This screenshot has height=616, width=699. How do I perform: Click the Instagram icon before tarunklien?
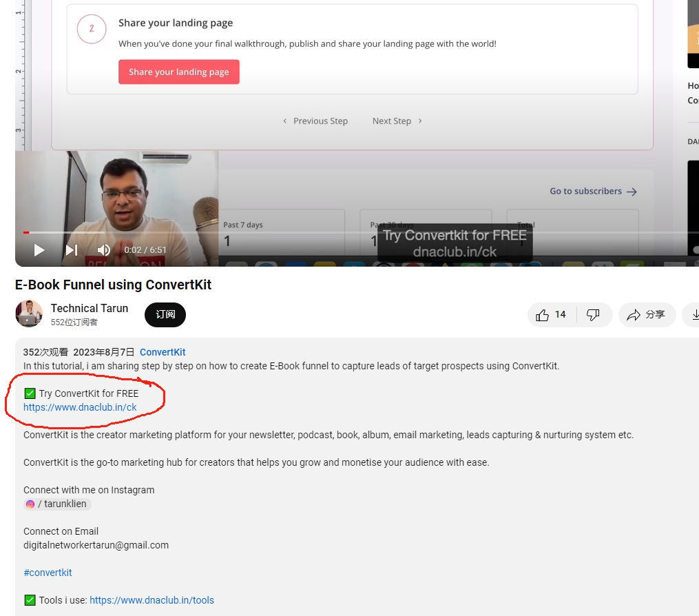coord(30,504)
